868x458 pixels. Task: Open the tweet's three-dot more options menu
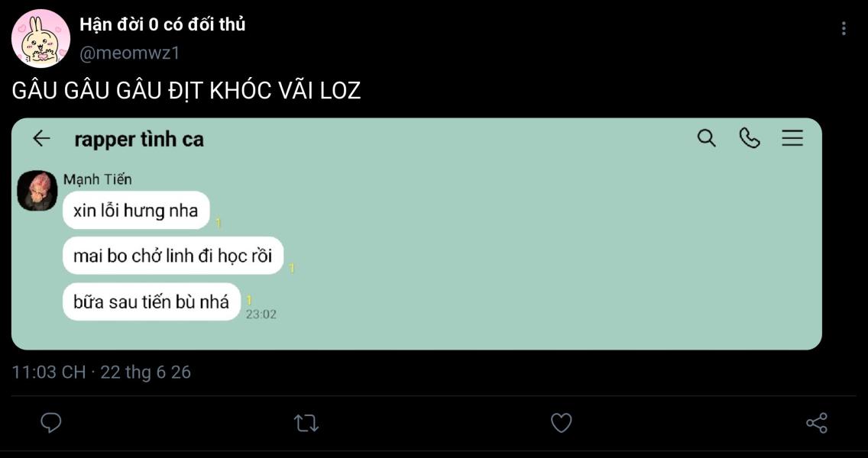tap(843, 29)
